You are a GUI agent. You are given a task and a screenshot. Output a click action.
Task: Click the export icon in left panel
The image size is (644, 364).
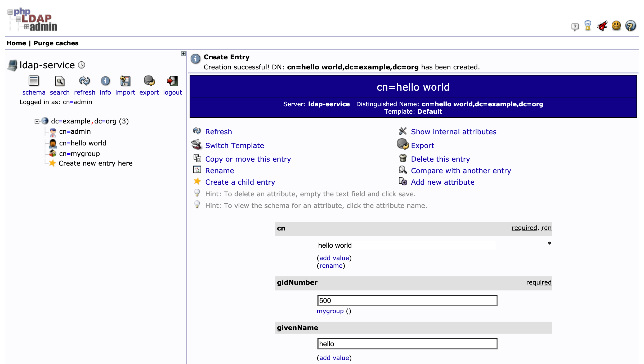point(149,81)
